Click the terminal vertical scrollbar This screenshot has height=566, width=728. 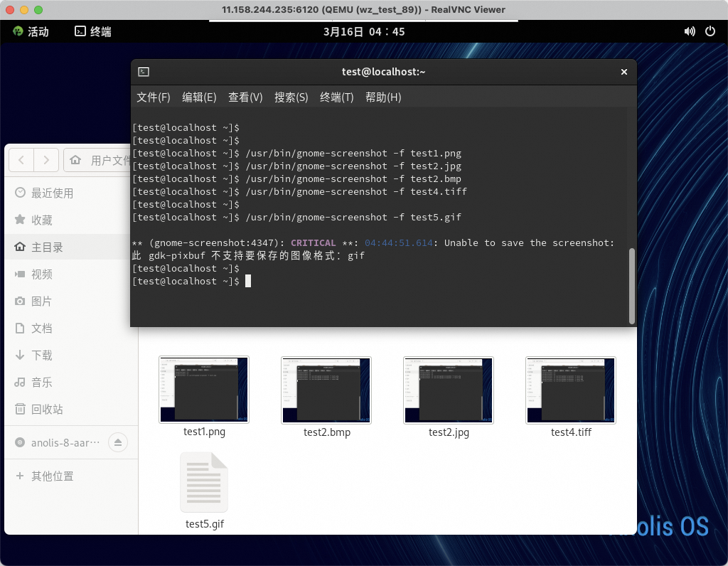tap(631, 286)
